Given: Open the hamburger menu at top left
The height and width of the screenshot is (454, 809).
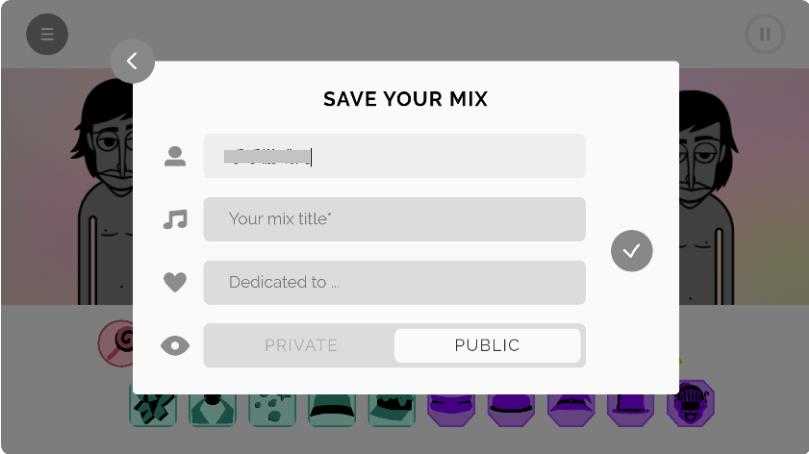Looking at the screenshot, I should [x=47, y=35].
